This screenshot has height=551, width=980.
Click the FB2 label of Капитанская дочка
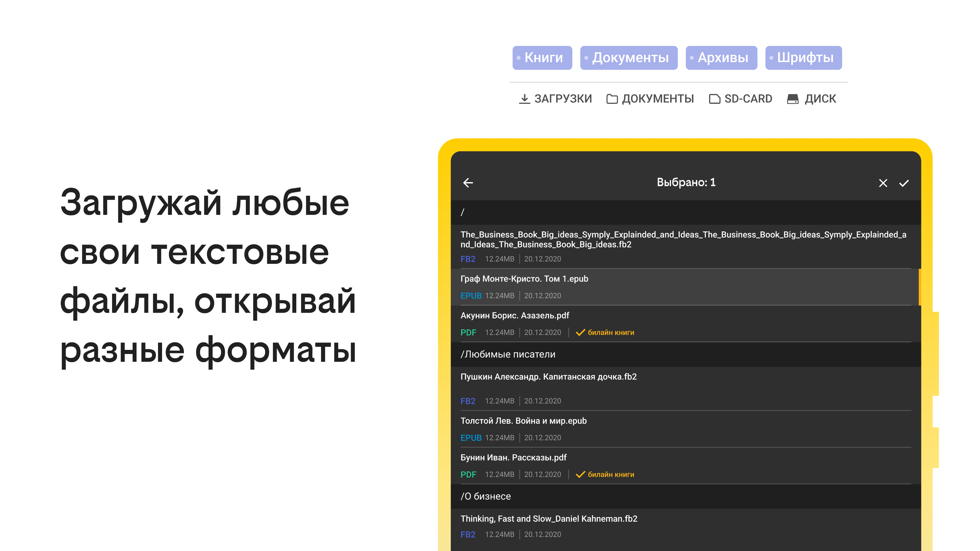coord(468,401)
